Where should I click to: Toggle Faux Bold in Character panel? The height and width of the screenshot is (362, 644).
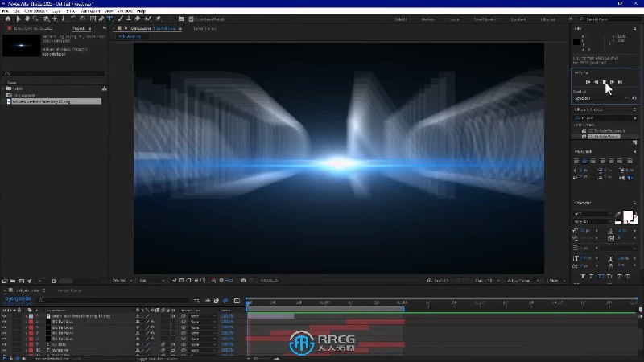[583, 277]
